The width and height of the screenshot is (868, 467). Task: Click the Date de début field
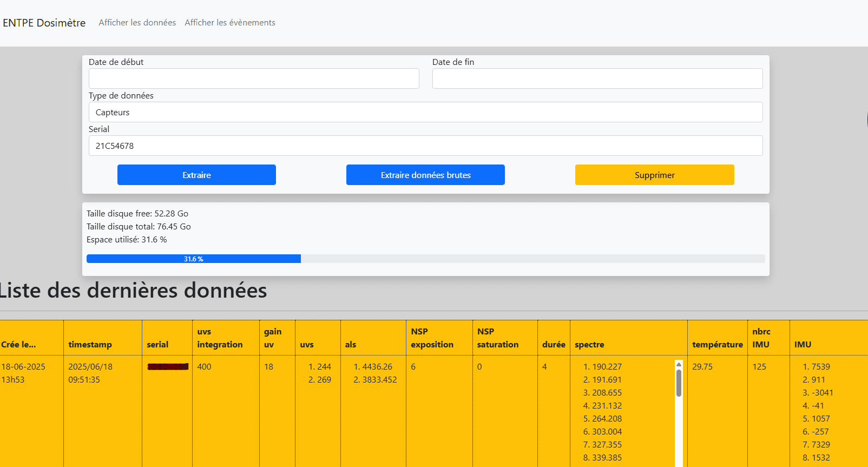(x=254, y=78)
